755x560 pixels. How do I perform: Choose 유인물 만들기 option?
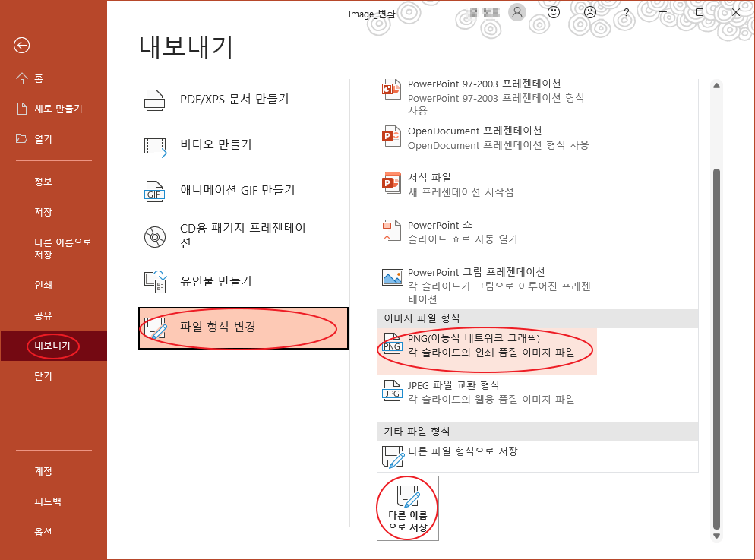click(x=243, y=281)
